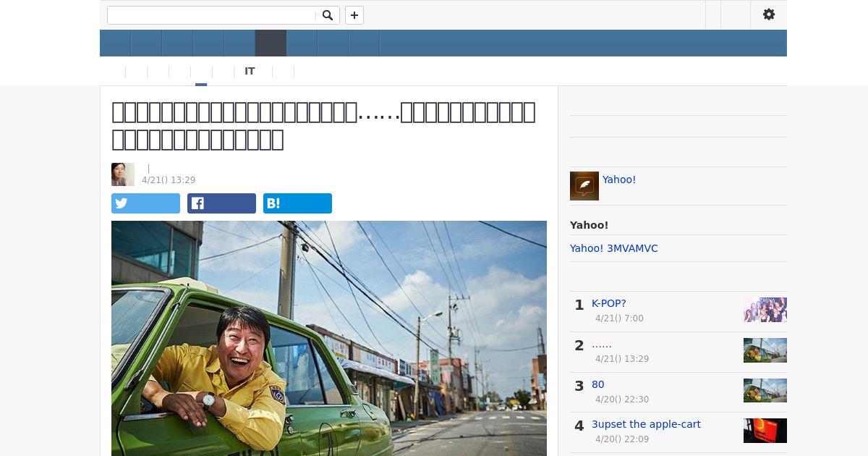This screenshot has width=868, height=456.
Task: Click the green taxi article main image
Action: [x=329, y=338]
